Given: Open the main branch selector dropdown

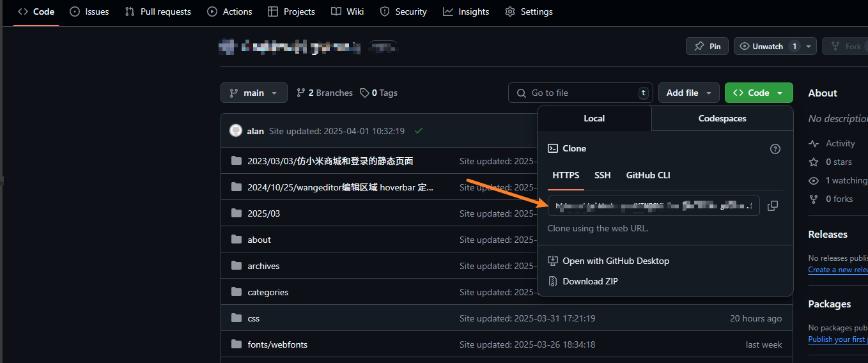Looking at the screenshot, I should click(x=254, y=93).
